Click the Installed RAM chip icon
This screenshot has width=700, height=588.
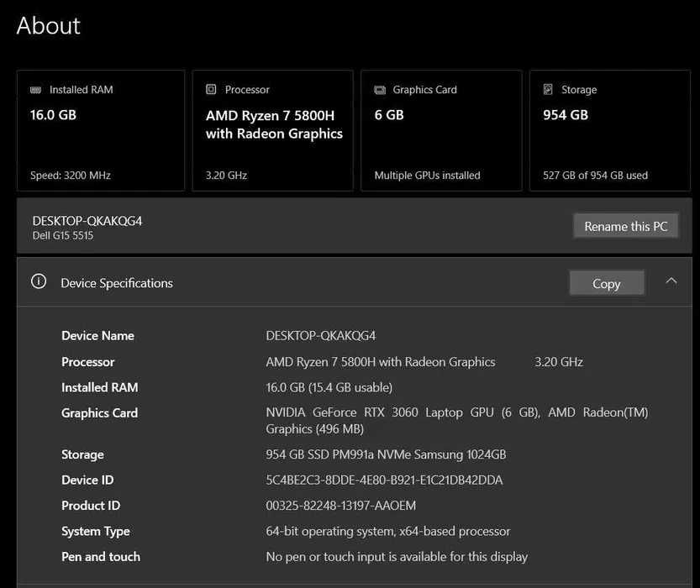coord(35,90)
